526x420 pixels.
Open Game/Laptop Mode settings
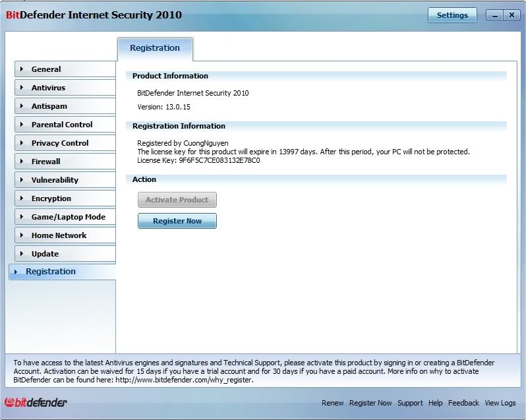point(65,217)
